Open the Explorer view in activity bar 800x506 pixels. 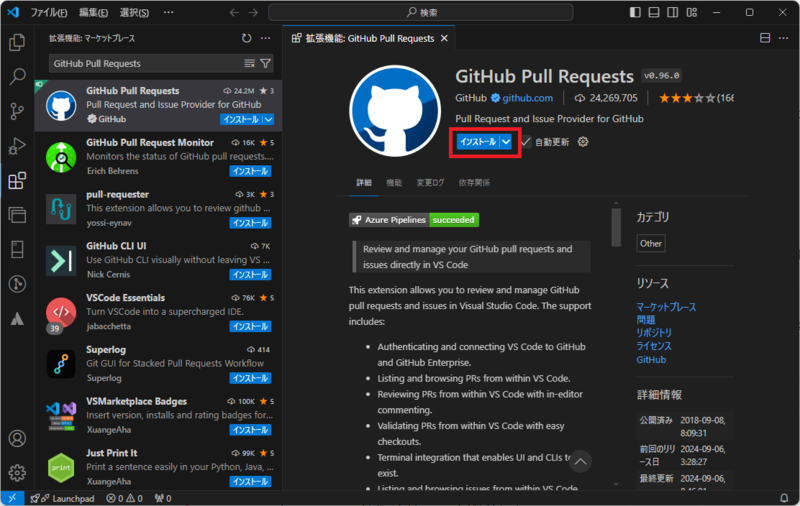17,42
